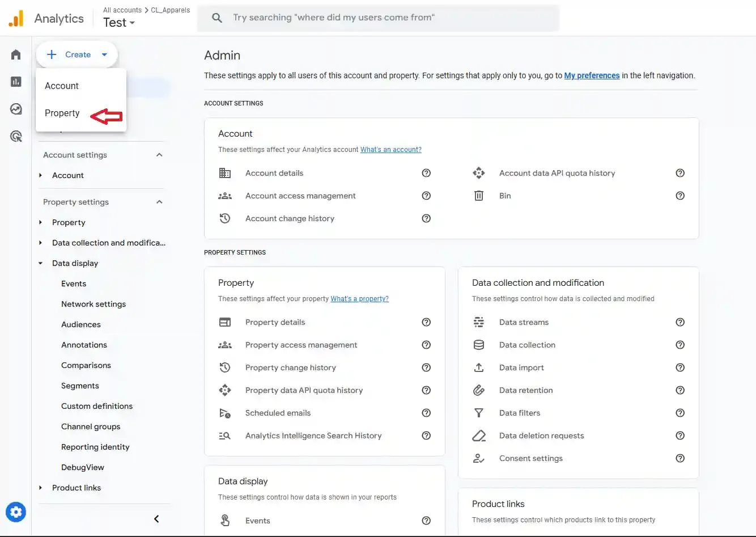Screen dimensions: 756x537
Task: Click the search input field
Action: (x=377, y=18)
